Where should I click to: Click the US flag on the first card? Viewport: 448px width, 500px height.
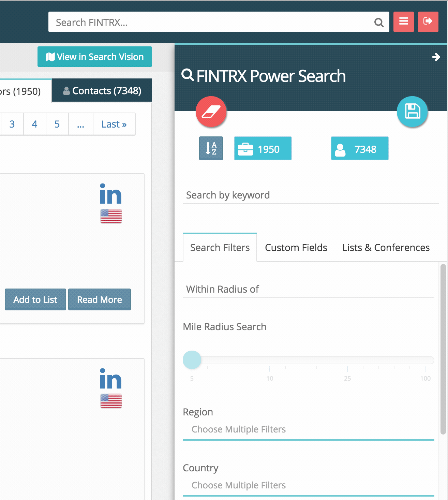tap(111, 216)
